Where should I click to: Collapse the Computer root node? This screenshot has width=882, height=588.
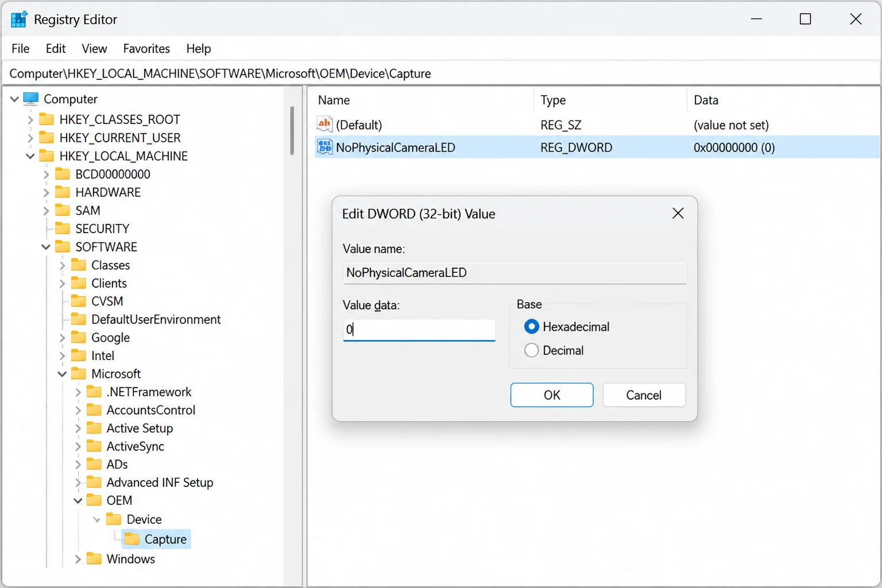[x=14, y=99]
